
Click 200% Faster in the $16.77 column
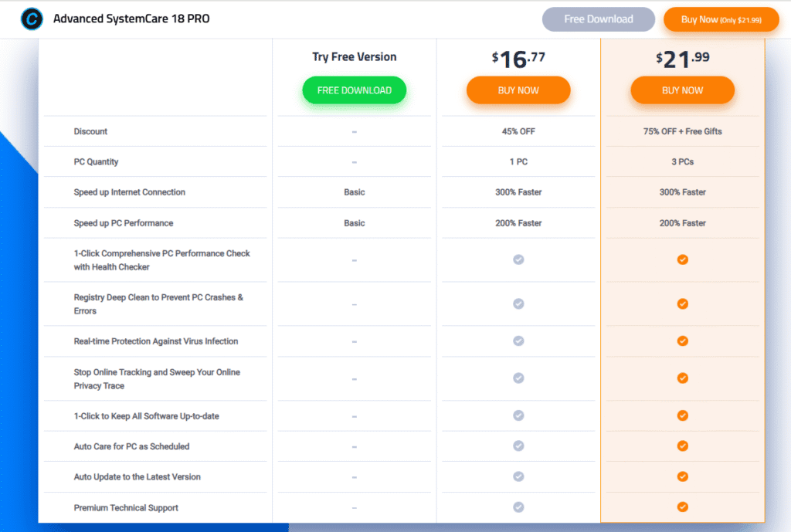pos(518,223)
